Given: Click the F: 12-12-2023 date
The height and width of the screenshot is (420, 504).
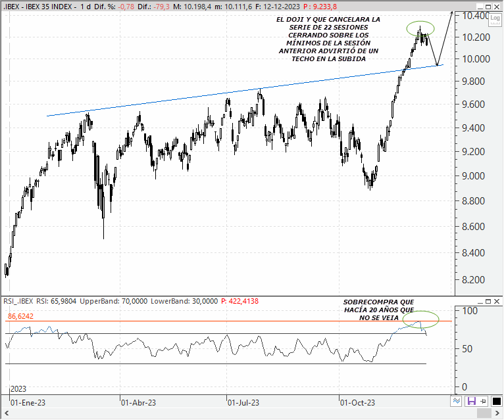Looking at the screenshot, I should click(278, 7).
